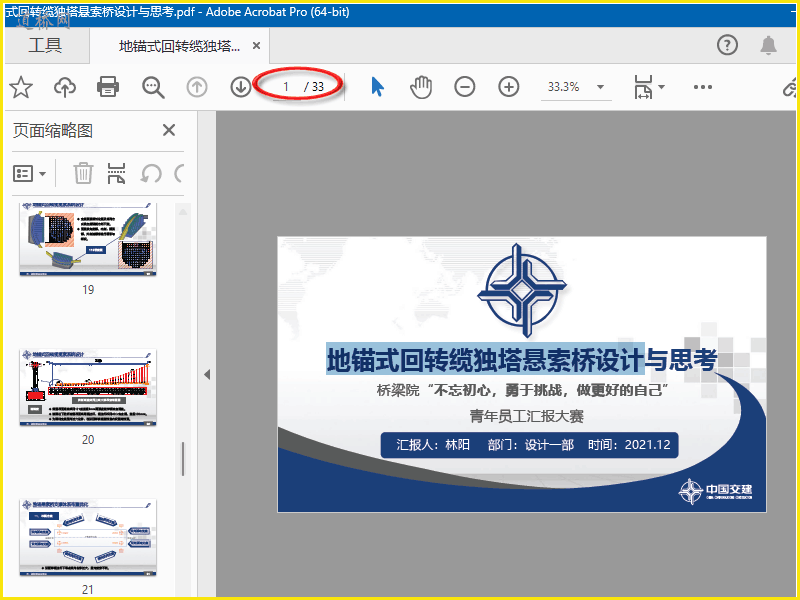Open the find text magnifier tool
Image resolution: width=800 pixels, height=600 pixels.
(x=153, y=87)
